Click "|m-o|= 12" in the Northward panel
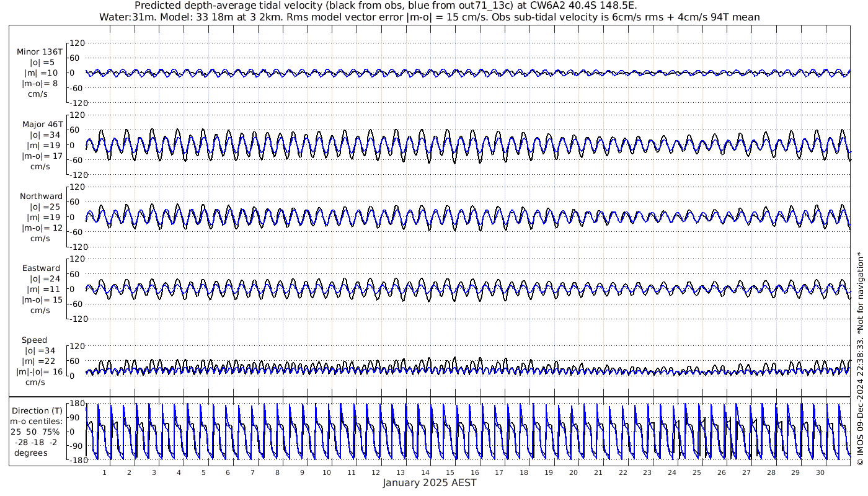This screenshot has height=496, width=868. pos(42,228)
